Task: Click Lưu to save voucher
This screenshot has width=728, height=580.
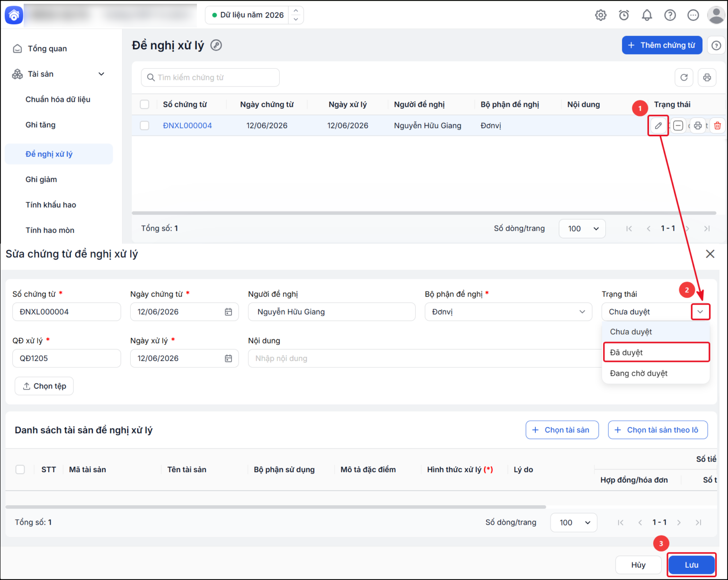Action: pyautogui.click(x=692, y=565)
